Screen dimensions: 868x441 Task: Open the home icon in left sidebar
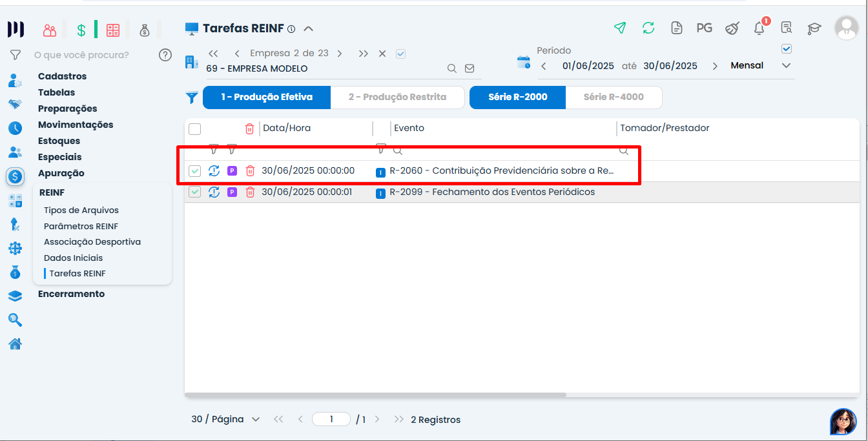pyautogui.click(x=15, y=344)
